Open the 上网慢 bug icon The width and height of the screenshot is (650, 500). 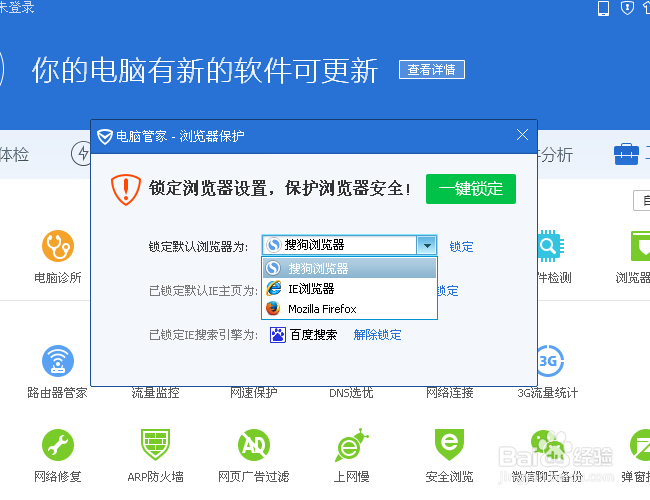click(x=352, y=445)
